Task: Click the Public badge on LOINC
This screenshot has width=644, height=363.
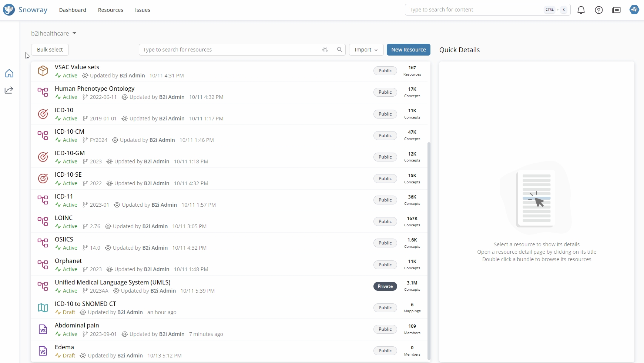Action: 385,222
